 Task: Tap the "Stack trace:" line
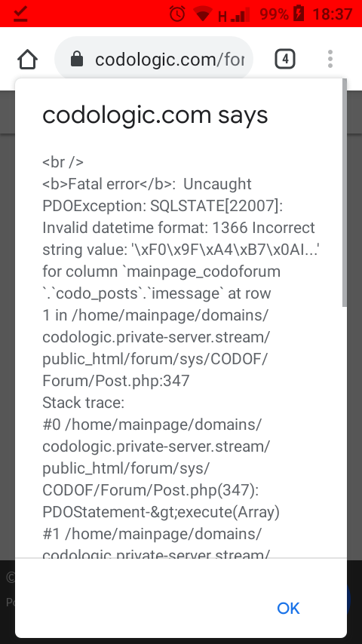pyautogui.click(x=83, y=403)
